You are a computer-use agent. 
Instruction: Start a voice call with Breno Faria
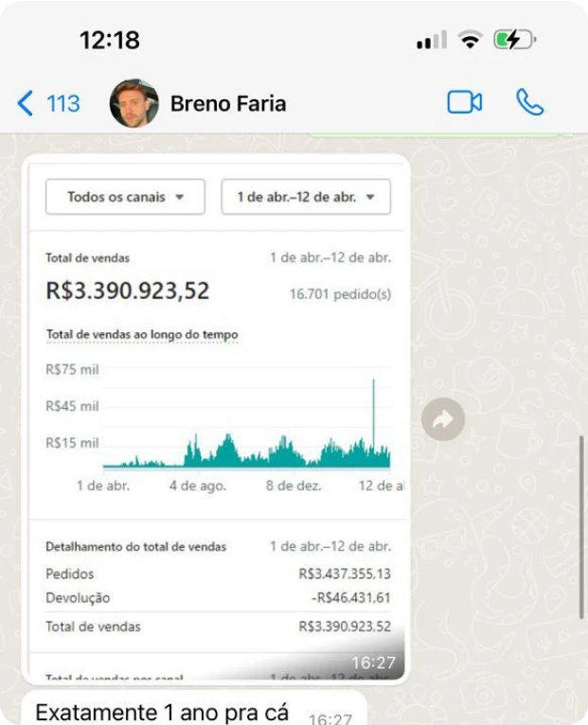[529, 102]
